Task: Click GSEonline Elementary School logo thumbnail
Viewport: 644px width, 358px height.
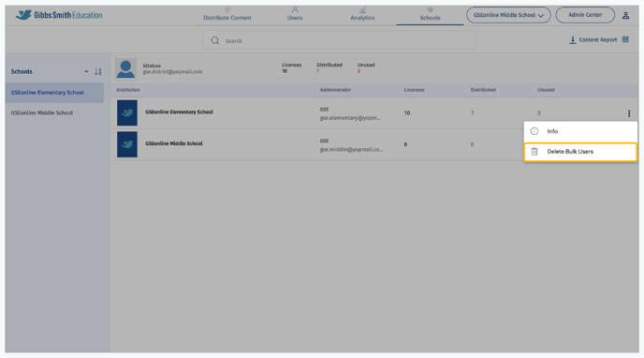Action: click(x=127, y=112)
